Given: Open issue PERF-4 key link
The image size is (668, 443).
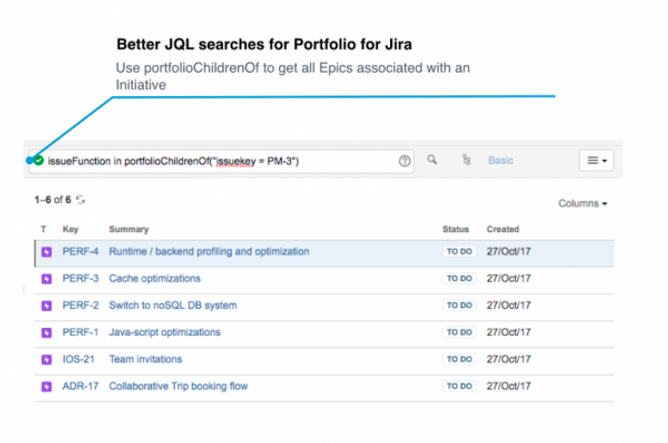Looking at the screenshot, I should [80, 251].
